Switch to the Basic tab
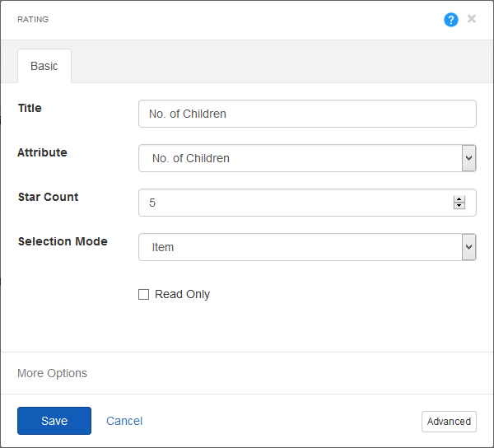Image resolution: width=494 pixels, height=448 pixels. tap(44, 66)
